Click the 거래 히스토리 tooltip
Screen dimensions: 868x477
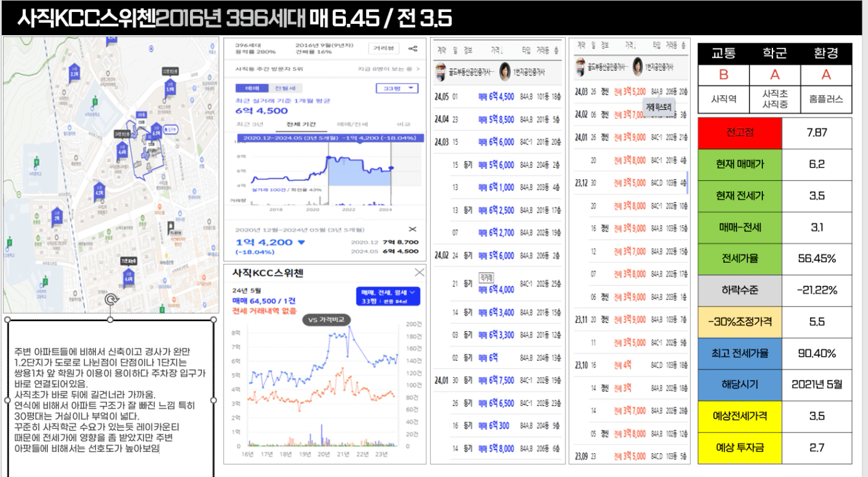click(659, 107)
